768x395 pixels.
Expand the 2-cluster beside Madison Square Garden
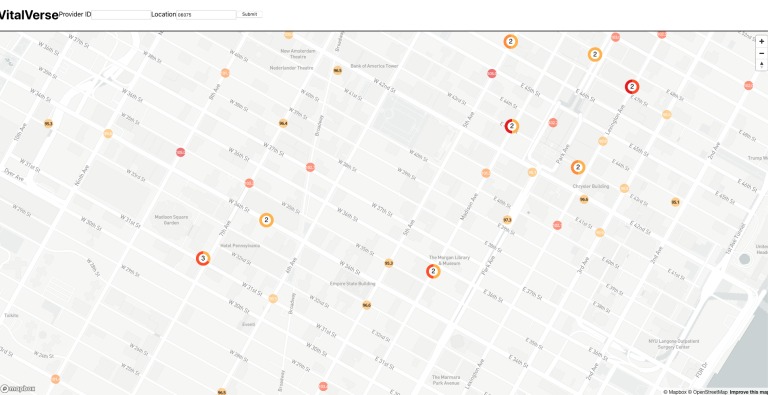[266, 220]
